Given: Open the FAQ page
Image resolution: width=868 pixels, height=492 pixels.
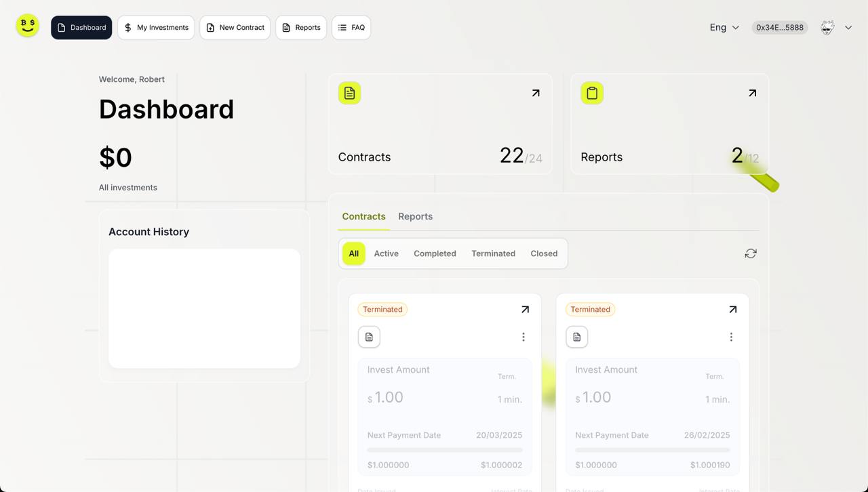Looking at the screenshot, I should coord(351,27).
